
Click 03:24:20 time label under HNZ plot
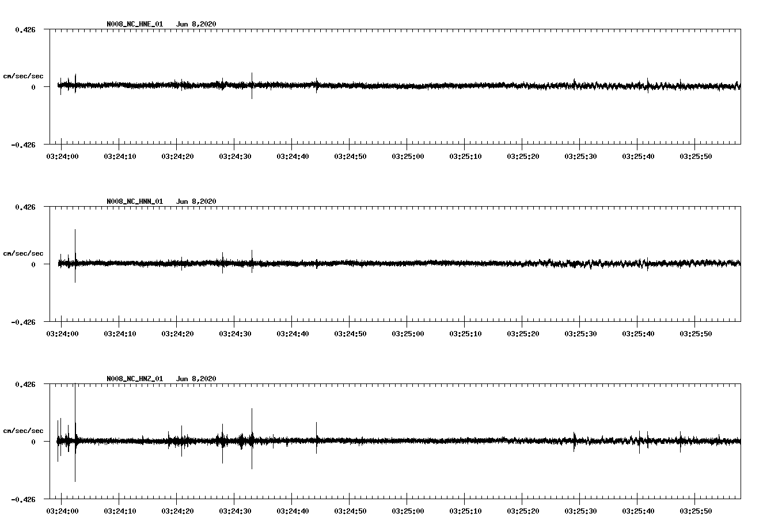point(177,511)
